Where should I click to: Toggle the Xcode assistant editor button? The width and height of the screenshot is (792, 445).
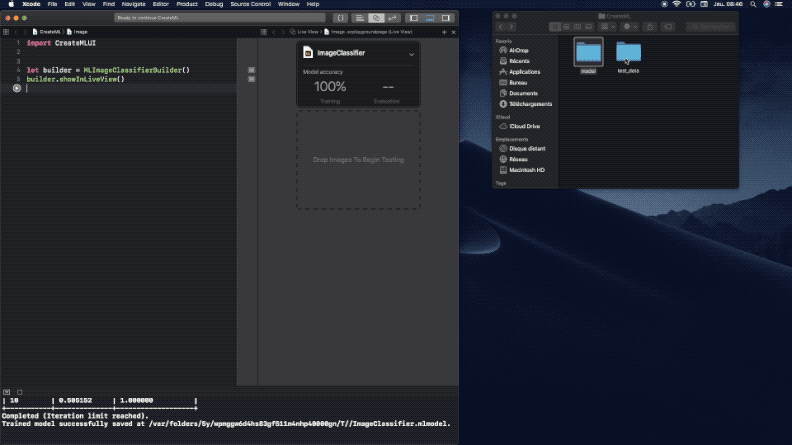(376, 18)
